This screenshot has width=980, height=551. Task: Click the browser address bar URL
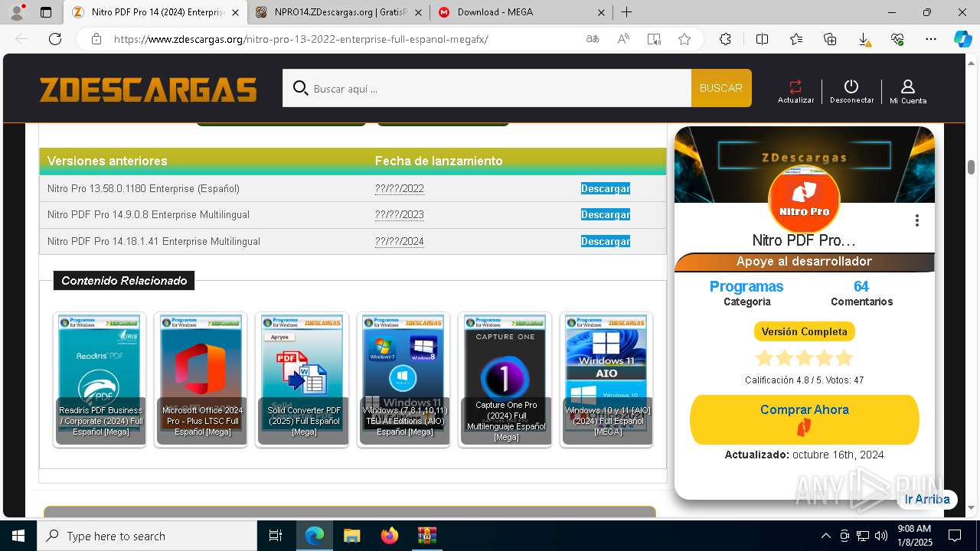click(301, 39)
